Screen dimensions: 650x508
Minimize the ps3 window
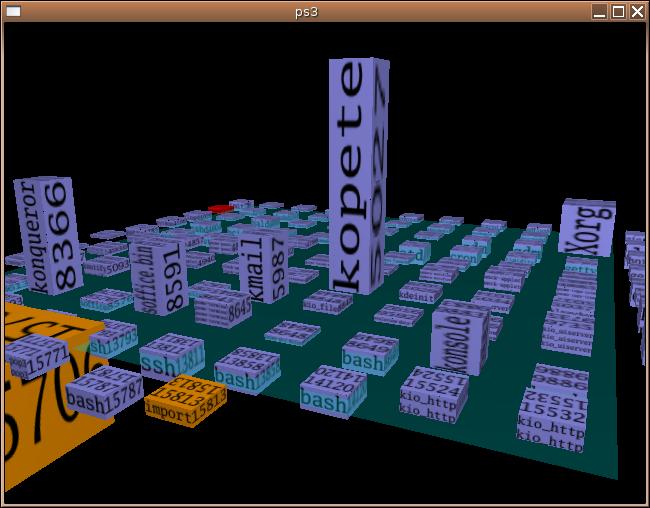[x=599, y=11]
